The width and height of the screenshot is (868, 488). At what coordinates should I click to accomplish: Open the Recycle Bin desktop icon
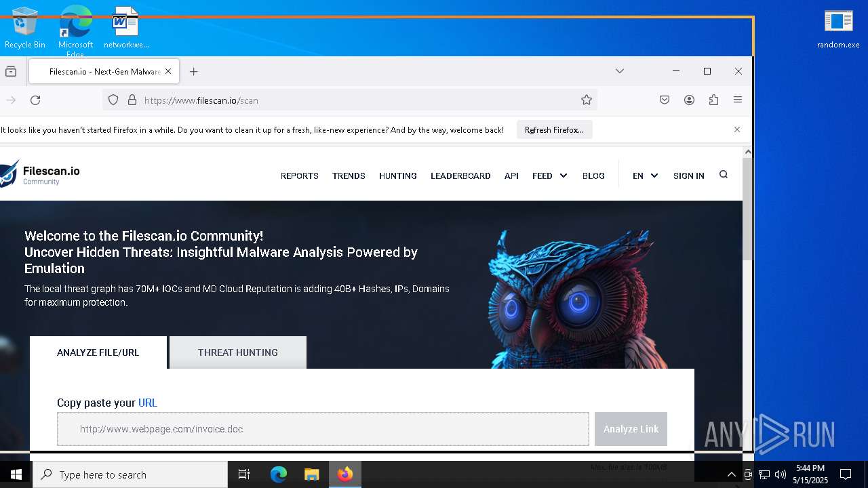point(24,28)
